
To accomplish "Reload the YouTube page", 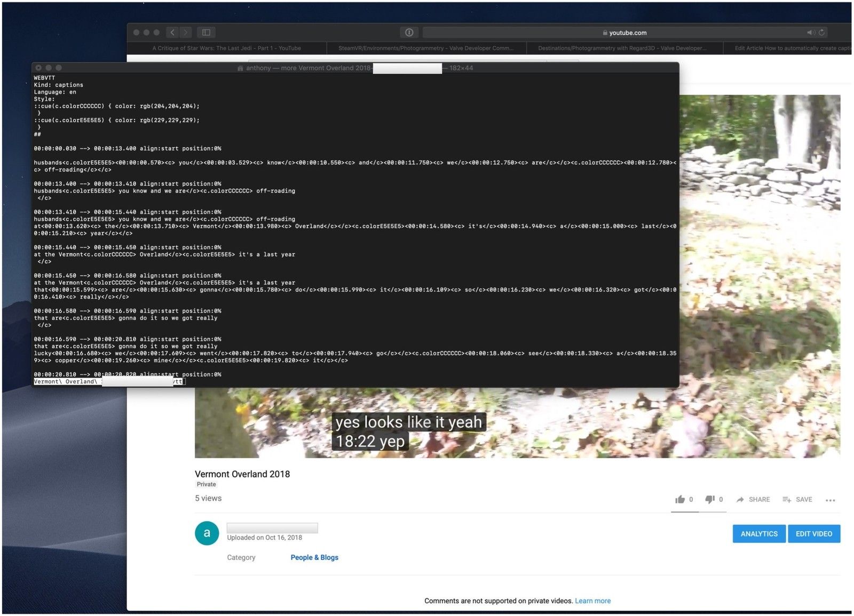I will tap(822, 33).
